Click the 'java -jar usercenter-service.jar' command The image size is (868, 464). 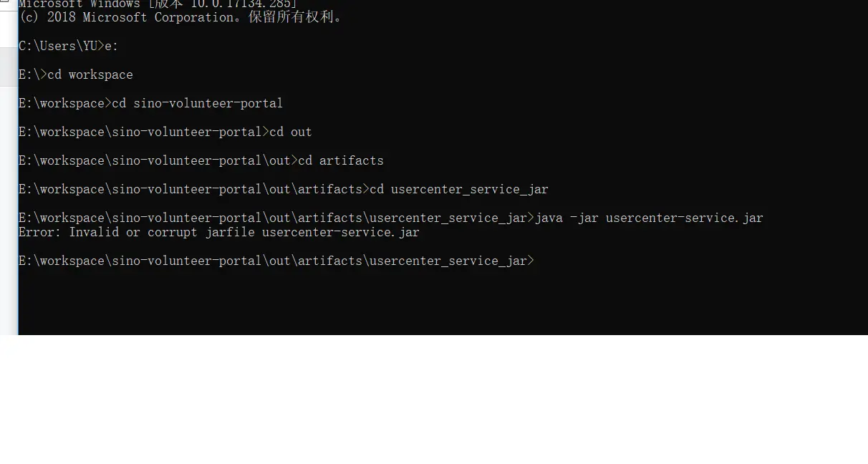649,218
